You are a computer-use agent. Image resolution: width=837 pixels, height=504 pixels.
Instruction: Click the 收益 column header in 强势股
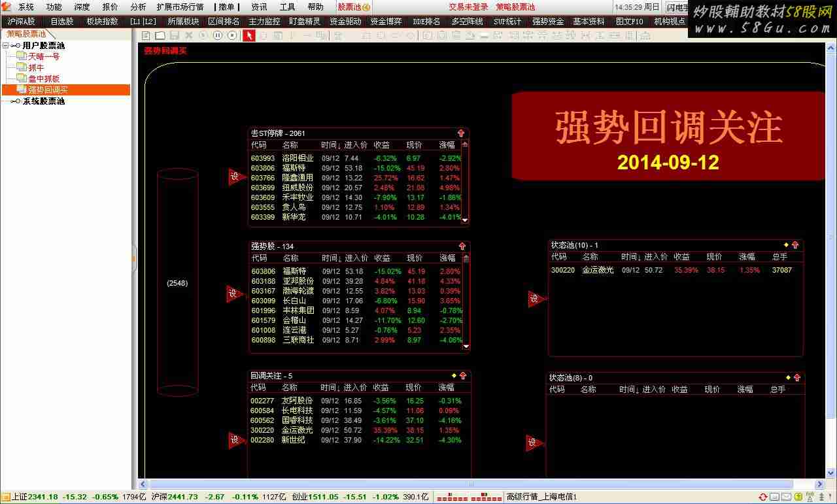(x=382, y=258)
